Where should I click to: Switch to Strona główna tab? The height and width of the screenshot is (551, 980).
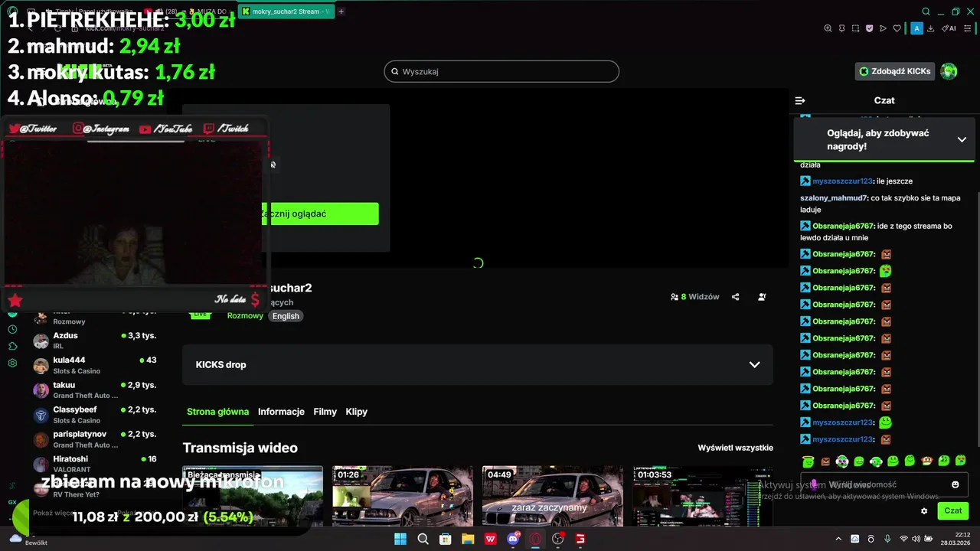click(x=218, y=412)
